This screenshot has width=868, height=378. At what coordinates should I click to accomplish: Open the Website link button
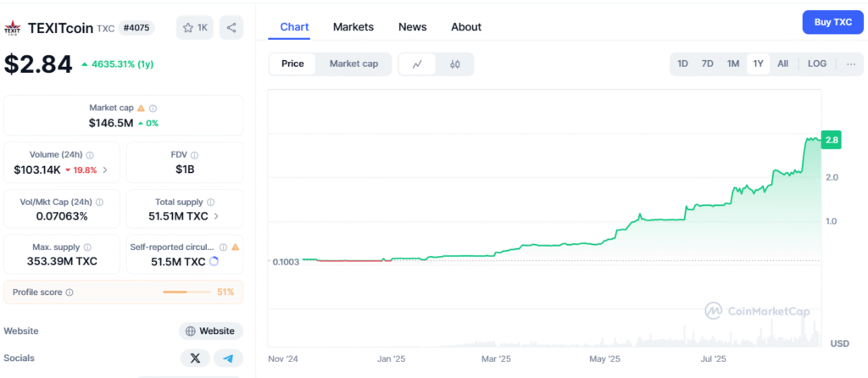[x=210, y=331]
